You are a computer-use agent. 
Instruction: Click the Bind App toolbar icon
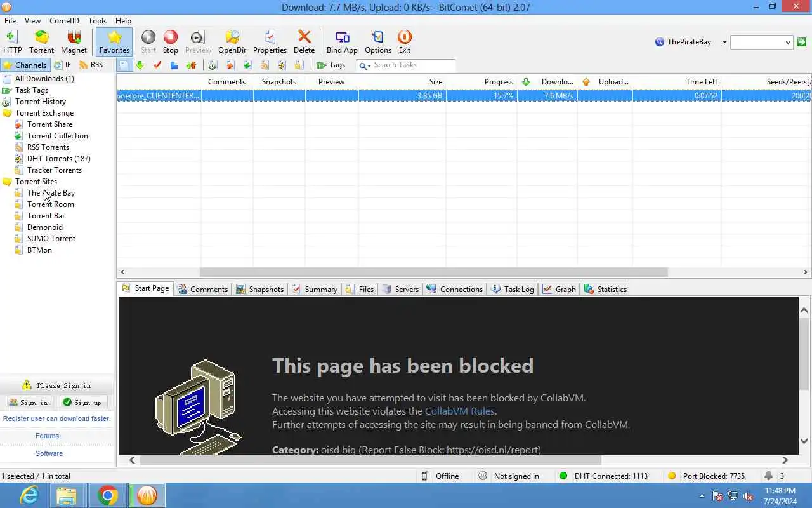[x=342, y=42]
